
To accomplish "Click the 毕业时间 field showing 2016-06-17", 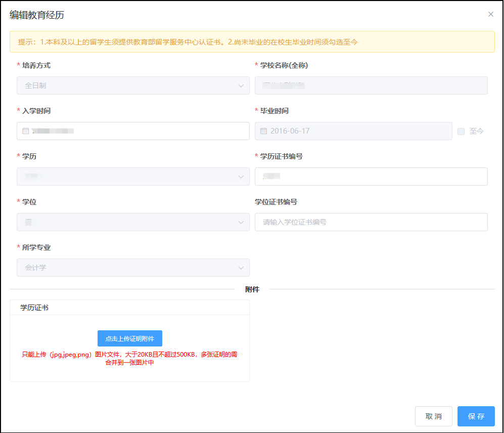I will coord(354,131).
